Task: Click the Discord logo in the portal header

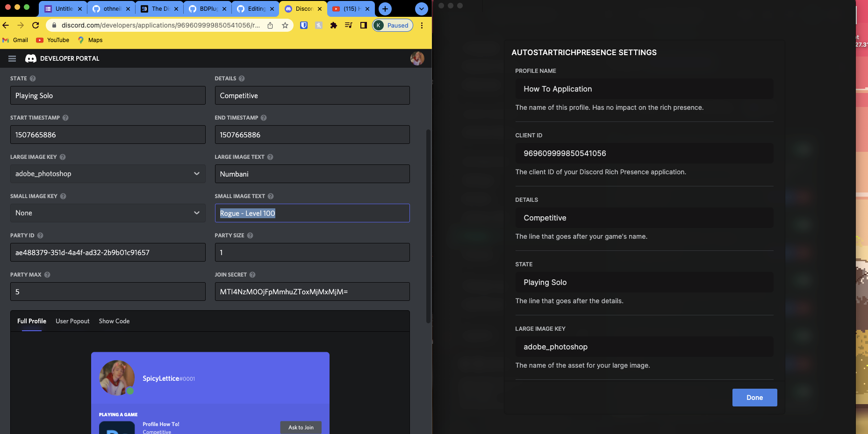Action: pos(31,58)
